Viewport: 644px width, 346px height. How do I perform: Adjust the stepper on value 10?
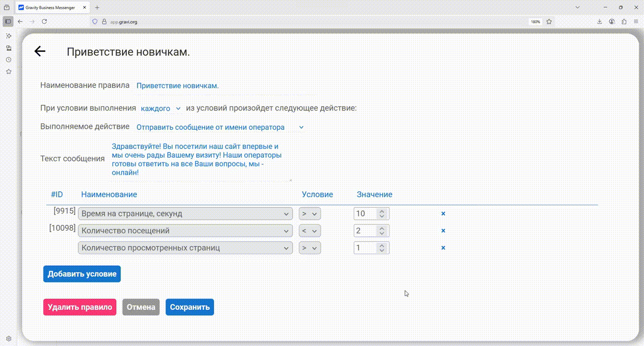(x=382, y=213)
